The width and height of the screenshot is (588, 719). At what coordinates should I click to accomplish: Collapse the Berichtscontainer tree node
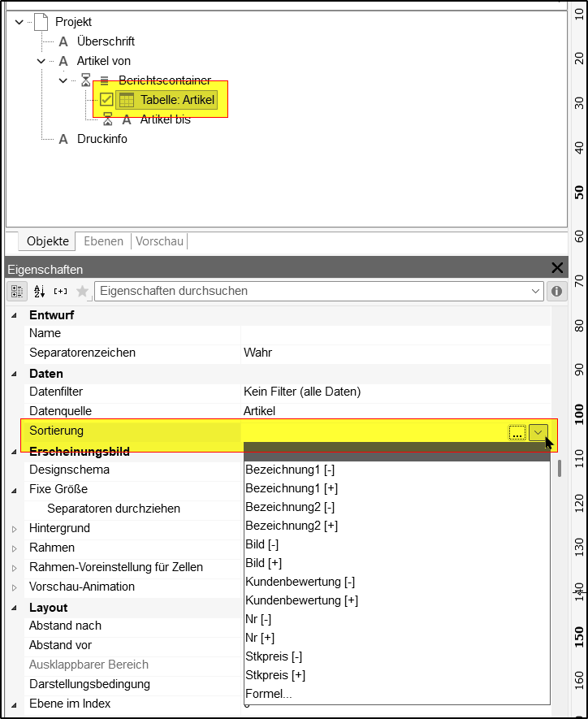pyautogui.click(x=63, y=80)
